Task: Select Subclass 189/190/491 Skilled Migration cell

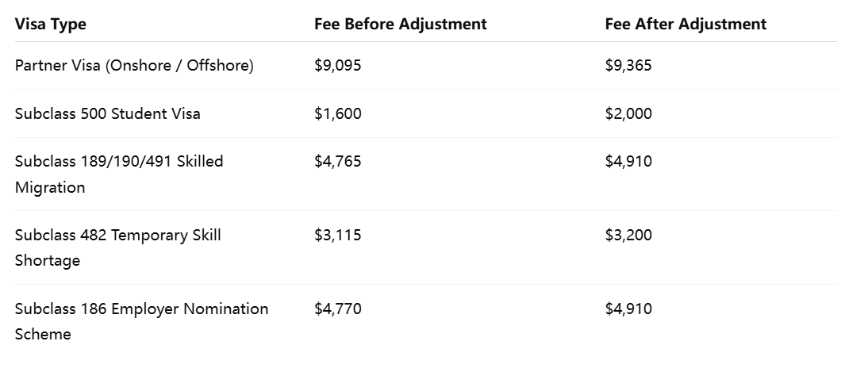Action: [x=119, y=174]
